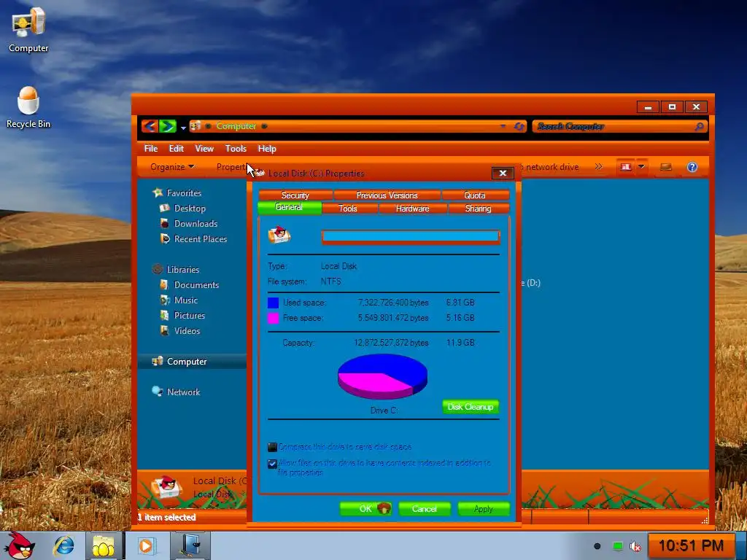The width and height of the screenshot is (747, 560).
Task: Click the Disk Cleanup button
Action: pos(471,407)
